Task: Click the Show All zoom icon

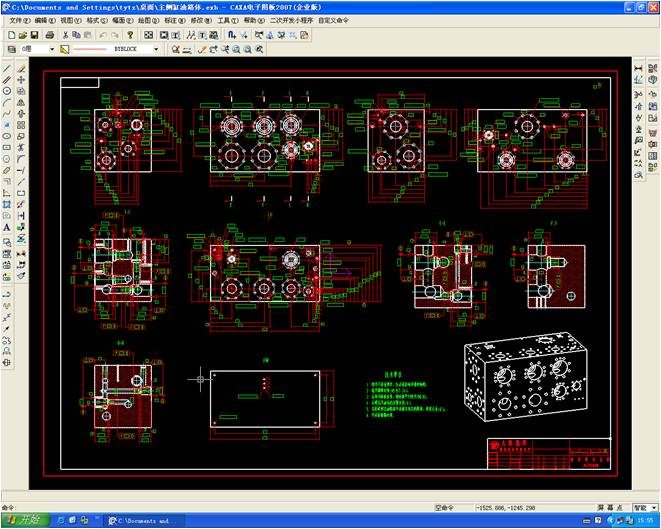Action: pyautogui.click(x=247, y=49)
